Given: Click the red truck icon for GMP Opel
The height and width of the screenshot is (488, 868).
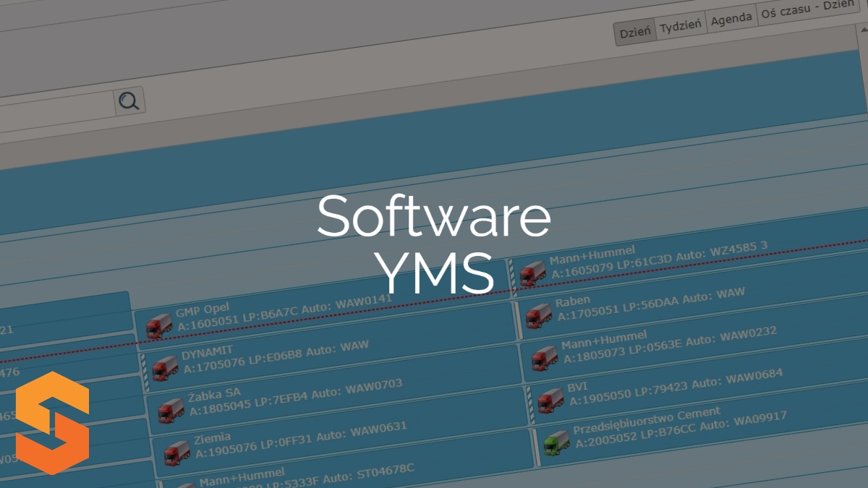Looking at the screenshot, I should point(159,326).
